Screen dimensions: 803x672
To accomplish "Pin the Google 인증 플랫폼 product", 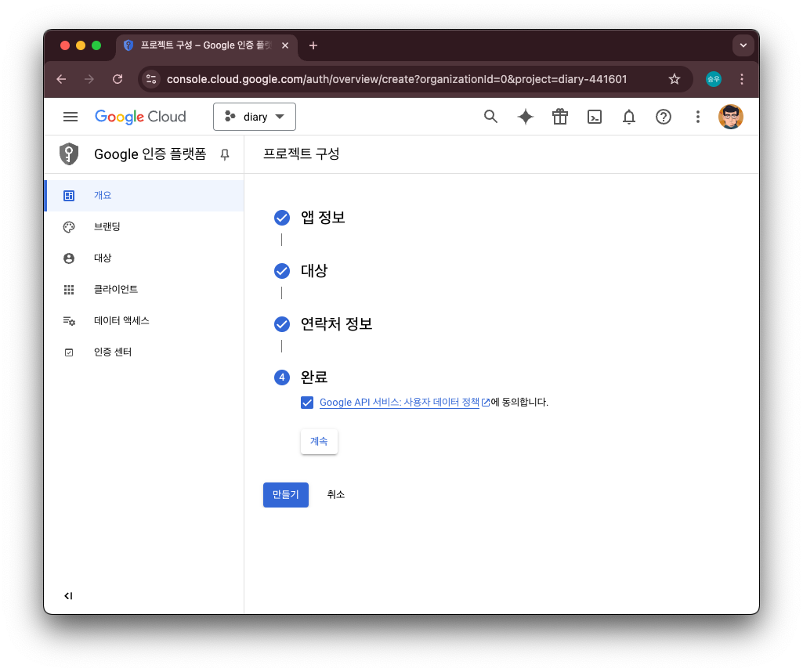I will point(224,154).
